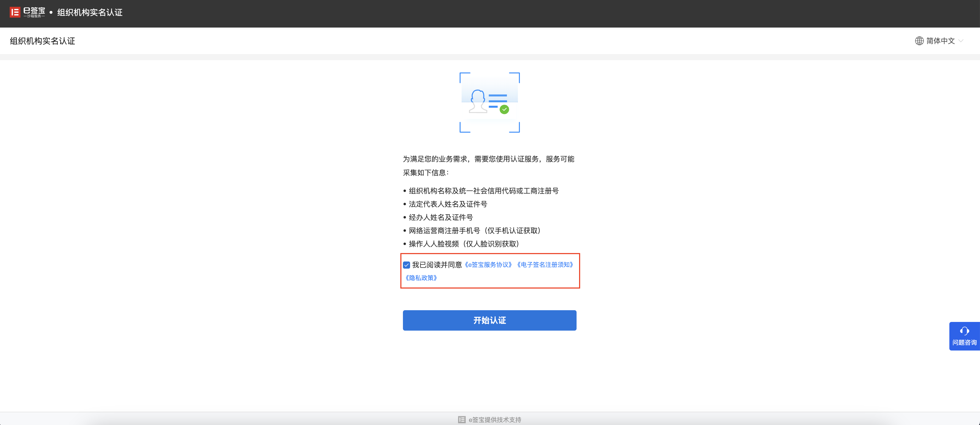Click the 我已阅读并同意 label text
Screen dimensions: 980x425
tap(437, 265)
